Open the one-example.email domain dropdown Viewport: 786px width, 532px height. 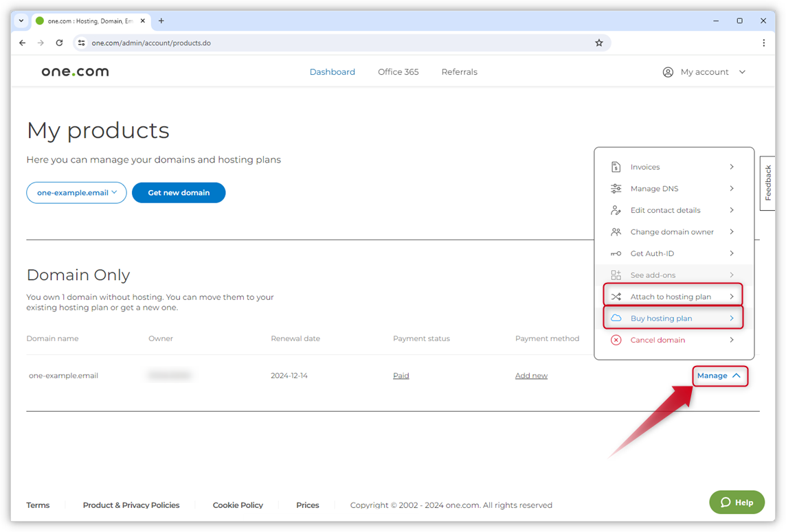click(76, 193)
